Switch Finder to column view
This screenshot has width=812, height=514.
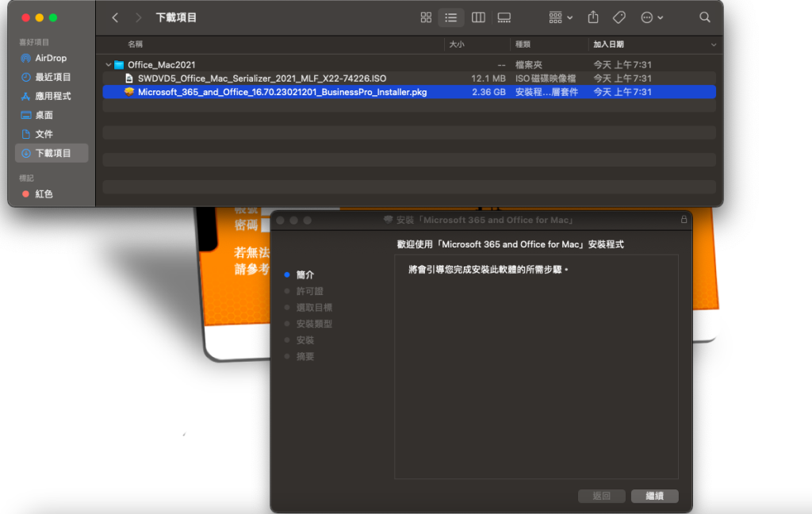pos(478,17)
